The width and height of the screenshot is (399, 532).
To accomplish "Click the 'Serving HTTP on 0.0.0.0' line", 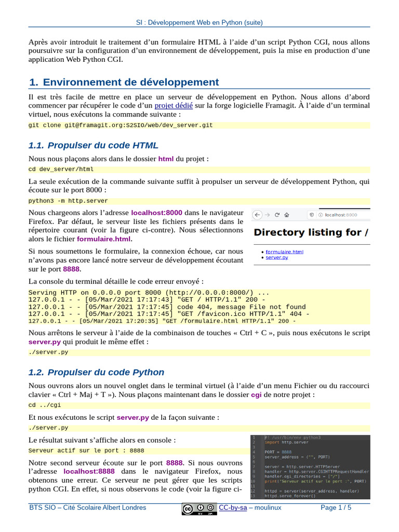I will click(149, 292).
